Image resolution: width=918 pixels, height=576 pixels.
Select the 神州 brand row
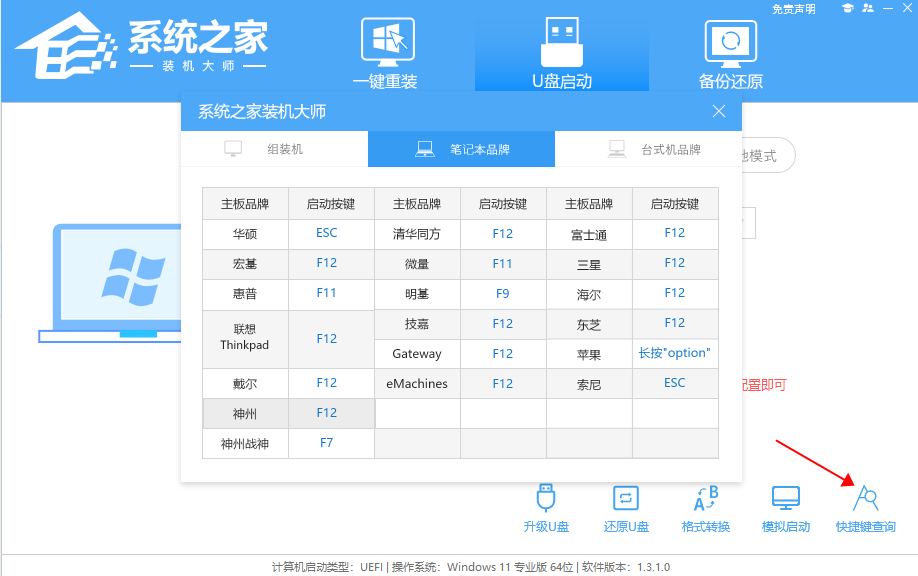[x=245, y=412]
